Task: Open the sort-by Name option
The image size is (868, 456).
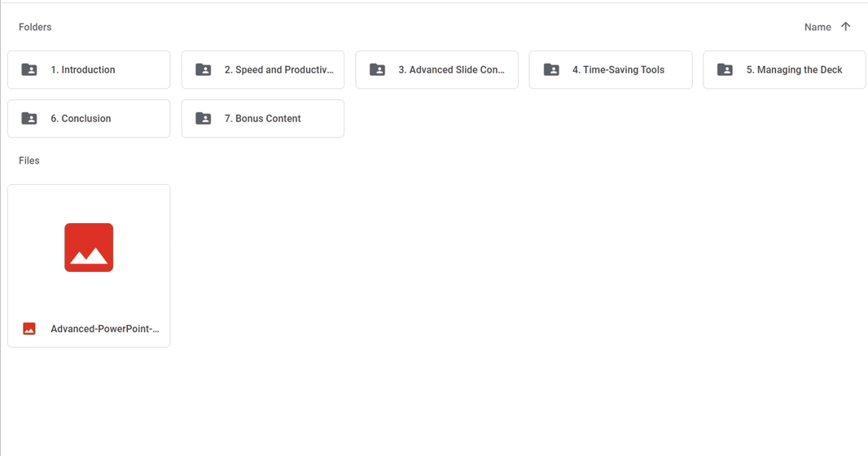Action: (818, 27)
